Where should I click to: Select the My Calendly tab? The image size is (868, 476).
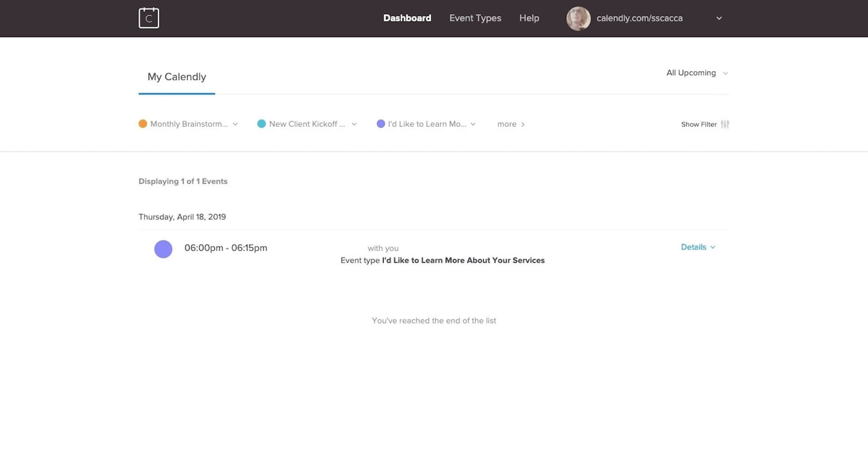[177, 77]
